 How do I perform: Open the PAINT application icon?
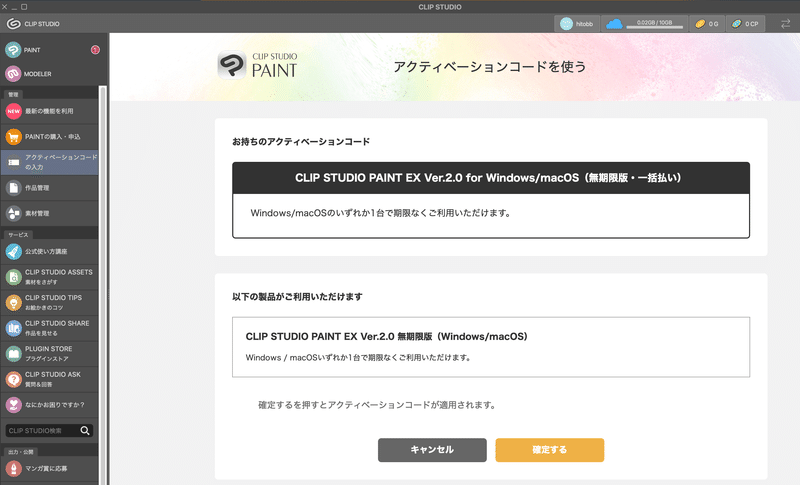click(x=13, y=50)
